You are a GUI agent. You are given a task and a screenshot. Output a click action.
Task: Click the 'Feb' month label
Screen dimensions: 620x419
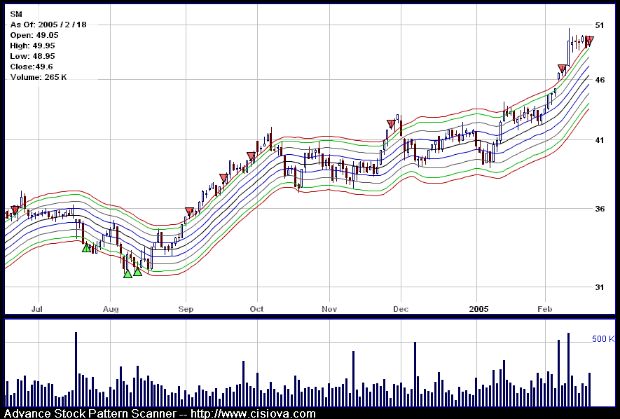click(x=546, y=309)
